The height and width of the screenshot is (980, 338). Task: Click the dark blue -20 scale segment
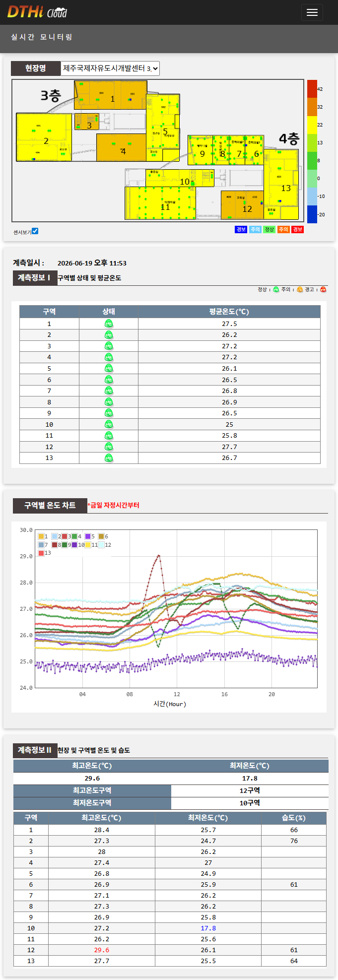tap(312, 214)
